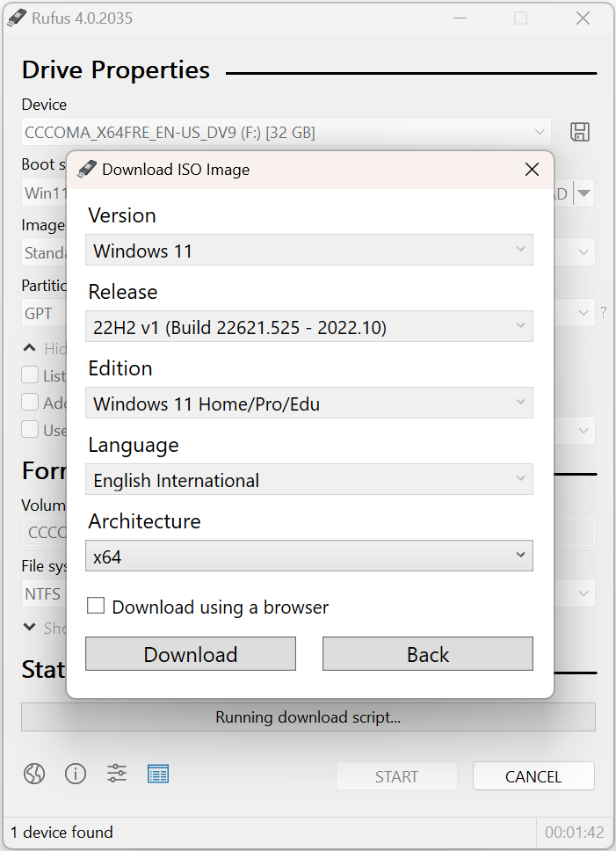Open the Windows 11 Version dropdown

pos(309,251)
